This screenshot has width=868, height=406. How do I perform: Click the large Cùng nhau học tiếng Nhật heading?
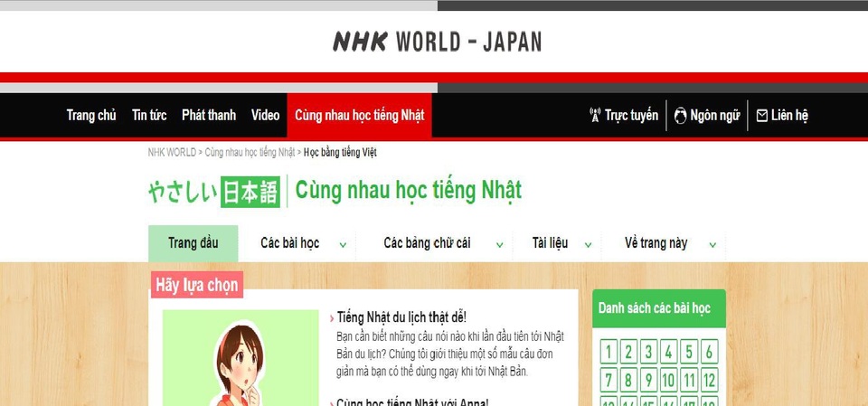pos(409,191)
